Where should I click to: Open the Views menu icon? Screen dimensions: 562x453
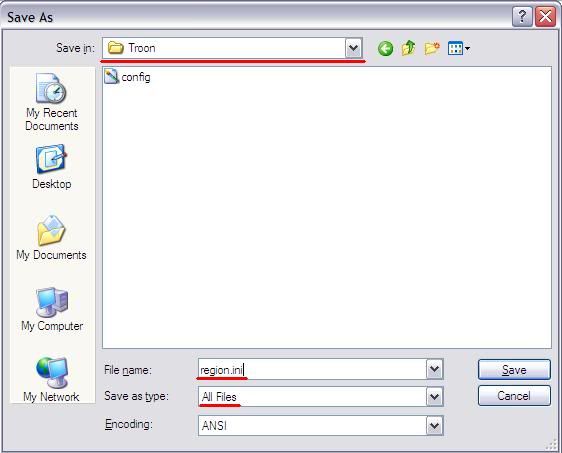pos(459,48)
